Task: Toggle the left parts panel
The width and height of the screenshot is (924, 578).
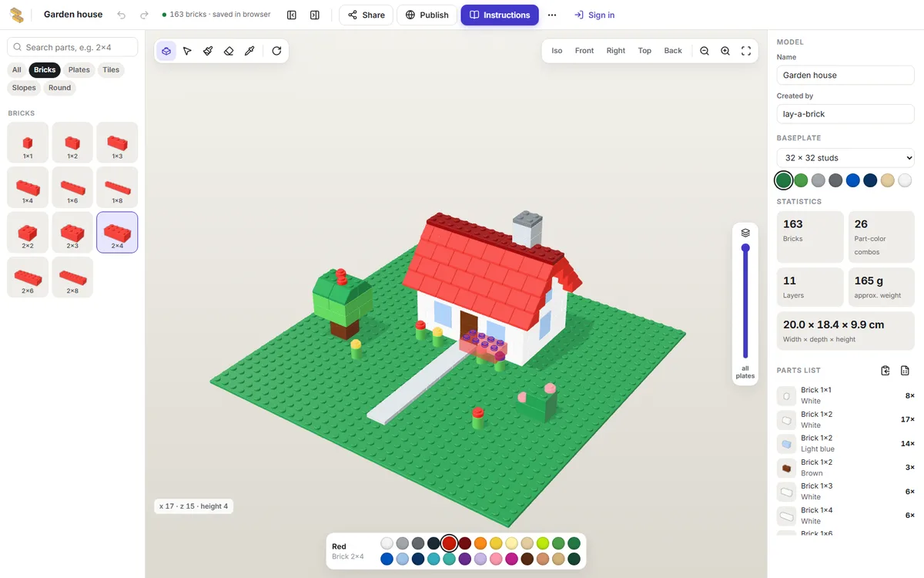Action: [x=292, y=15]
